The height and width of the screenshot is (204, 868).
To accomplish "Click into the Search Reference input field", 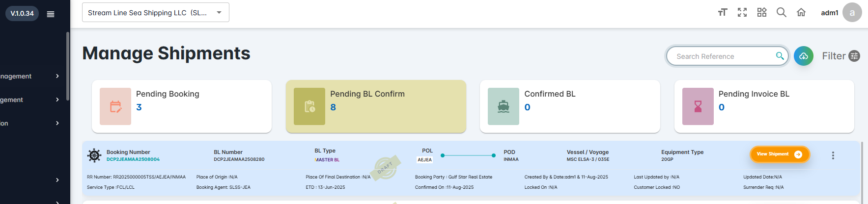I will [x=722, y=56].
